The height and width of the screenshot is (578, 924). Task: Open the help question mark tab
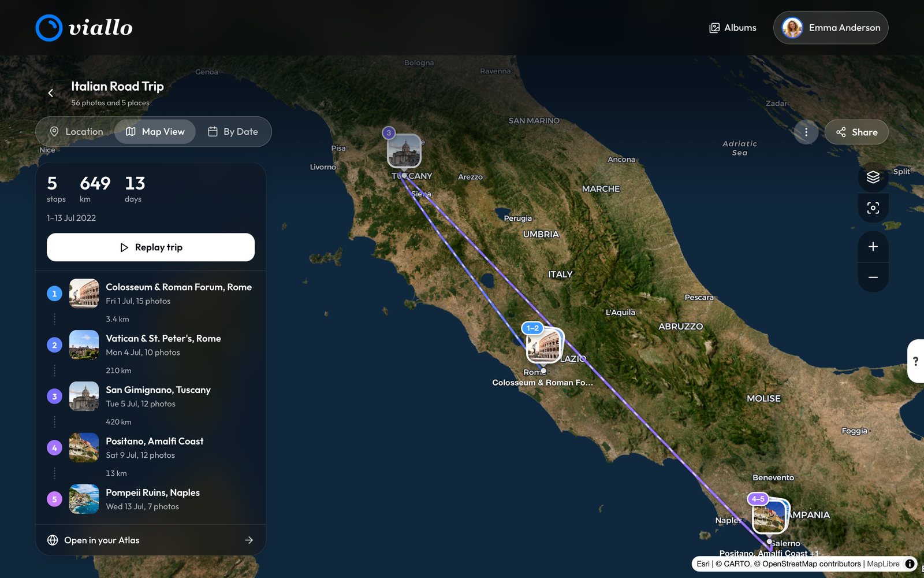915,361
